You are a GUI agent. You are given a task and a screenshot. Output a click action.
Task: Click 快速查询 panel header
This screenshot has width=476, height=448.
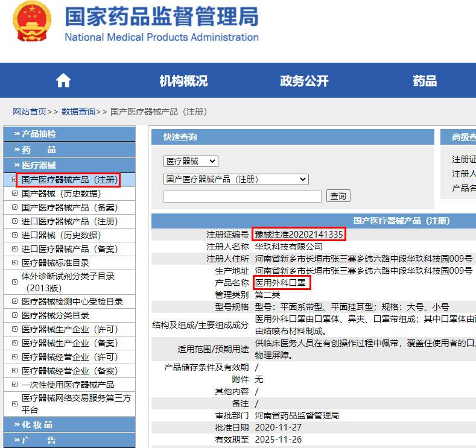(293, 137)
